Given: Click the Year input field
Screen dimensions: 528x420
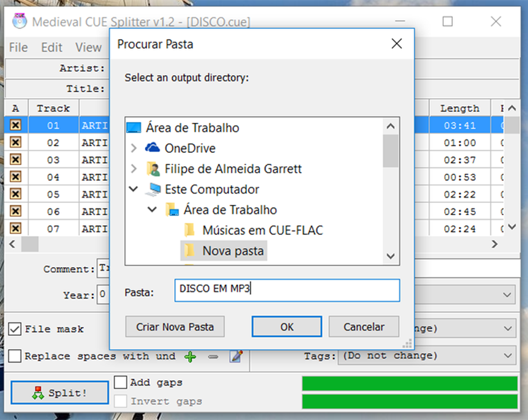Looking at the screenshot, I should pos(103,294).
